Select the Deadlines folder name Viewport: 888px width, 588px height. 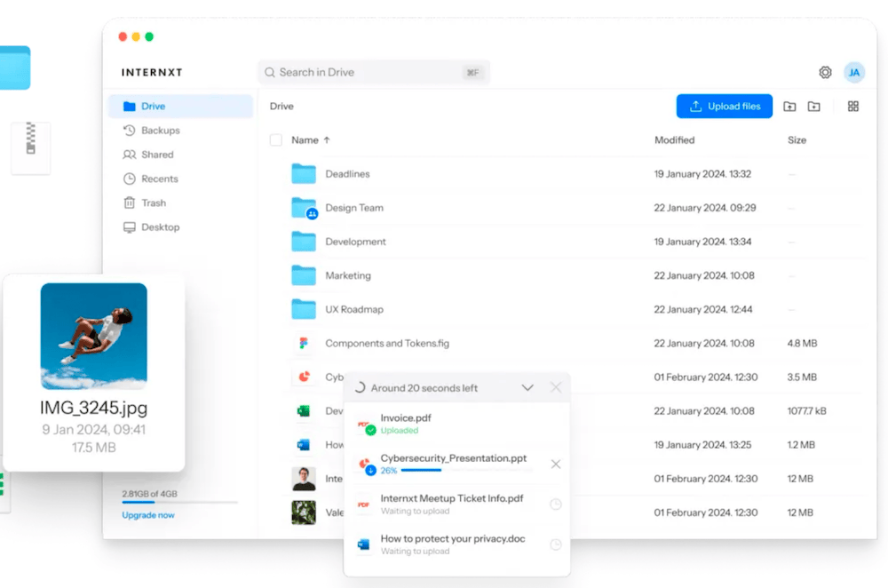tap(347, 174)
